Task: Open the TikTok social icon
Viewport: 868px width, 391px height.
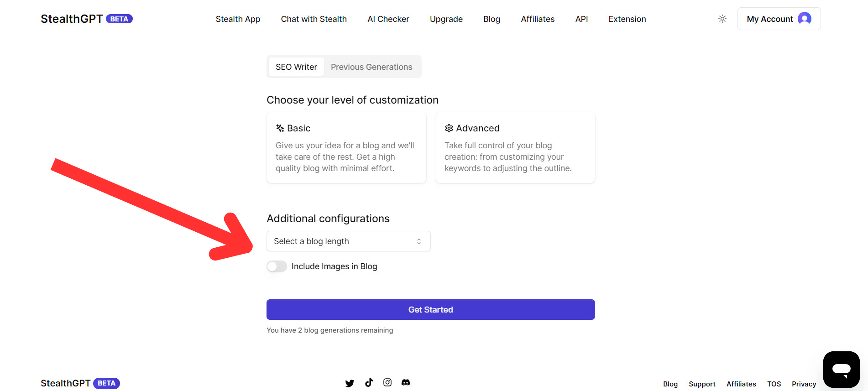Action: pyautogui.click(x=369, y=382)
